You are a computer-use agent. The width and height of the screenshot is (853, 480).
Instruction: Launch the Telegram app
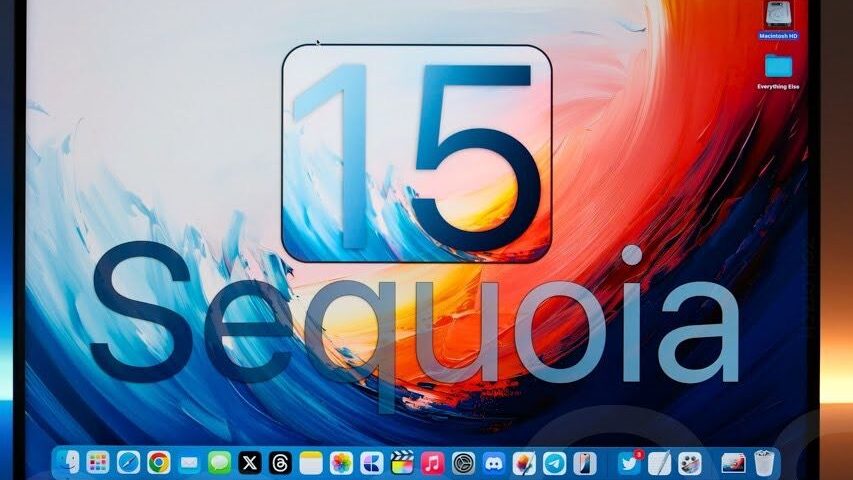554,463
